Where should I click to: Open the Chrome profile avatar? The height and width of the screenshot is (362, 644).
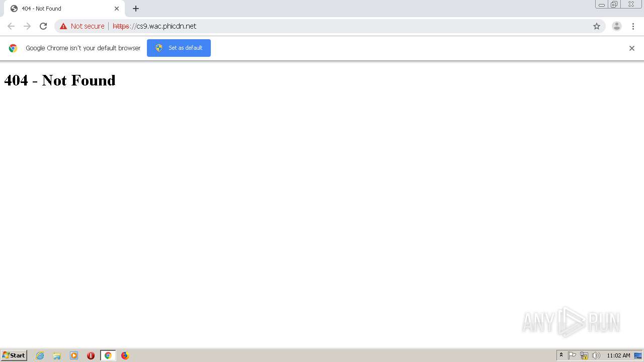click(x=617, y=26)
